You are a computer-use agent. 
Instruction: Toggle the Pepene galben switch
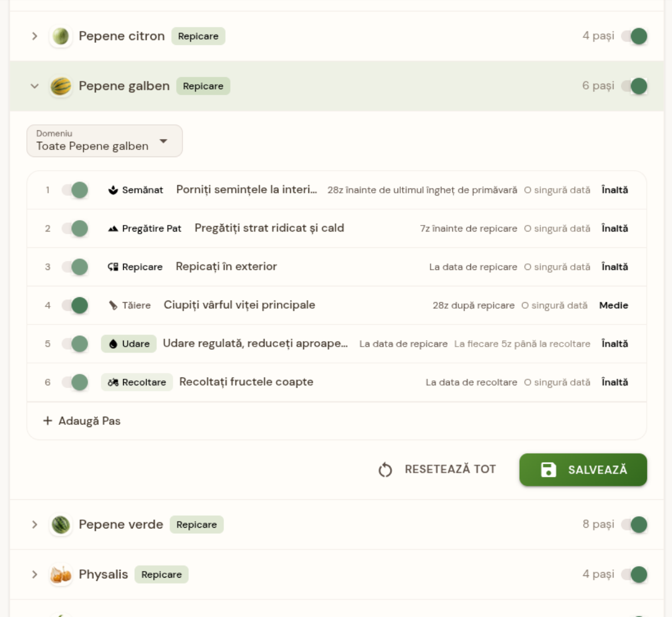click(634, 86)
